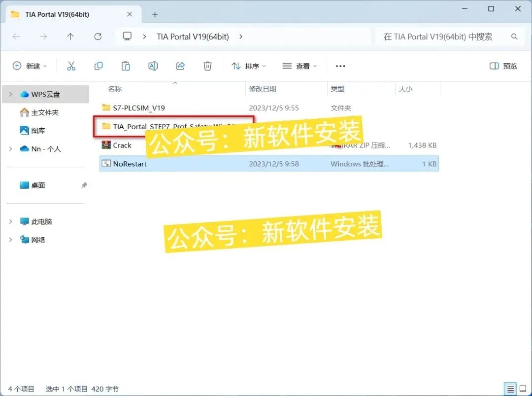The width and height of the screenshot is (532, 396).
Task: Click the Crack WinRAR archive icon
Action: pos(106,145)
